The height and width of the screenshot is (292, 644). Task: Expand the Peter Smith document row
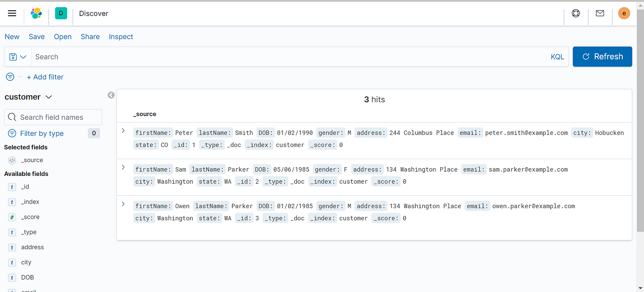coord(123,131)
